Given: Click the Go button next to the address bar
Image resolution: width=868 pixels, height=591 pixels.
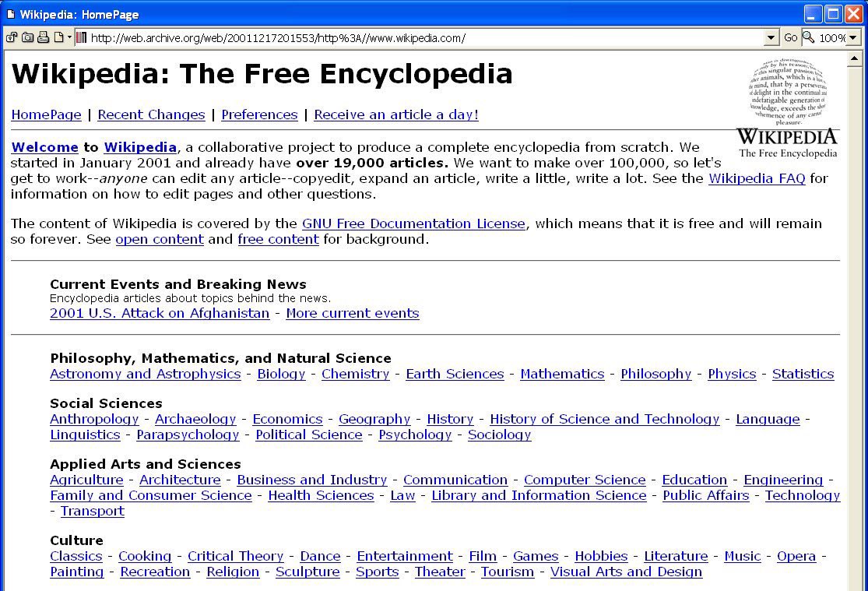Looking at the screenshot, I should pyautogui.click(x=790, y=37).
